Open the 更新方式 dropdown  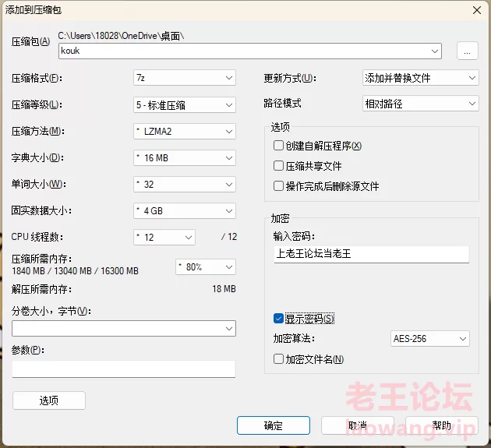[420, 78]
